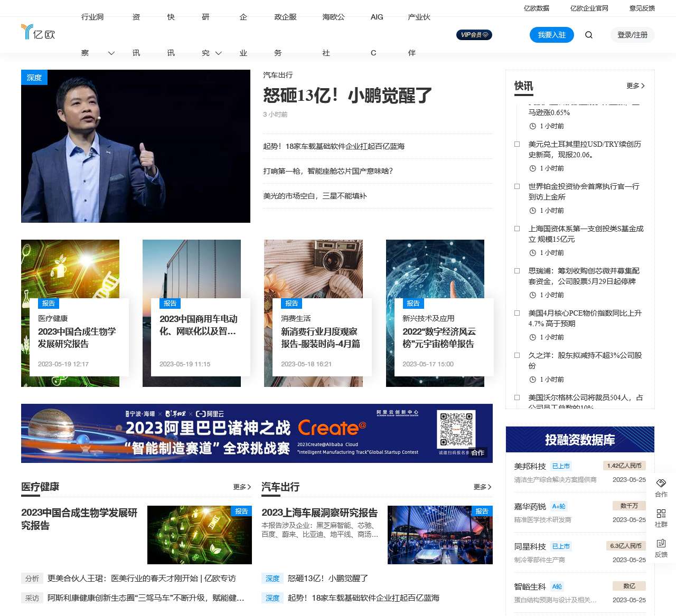676x616 pixels.
Task: Click the 投融资数据库 header banner
Action: coord(580,440)
